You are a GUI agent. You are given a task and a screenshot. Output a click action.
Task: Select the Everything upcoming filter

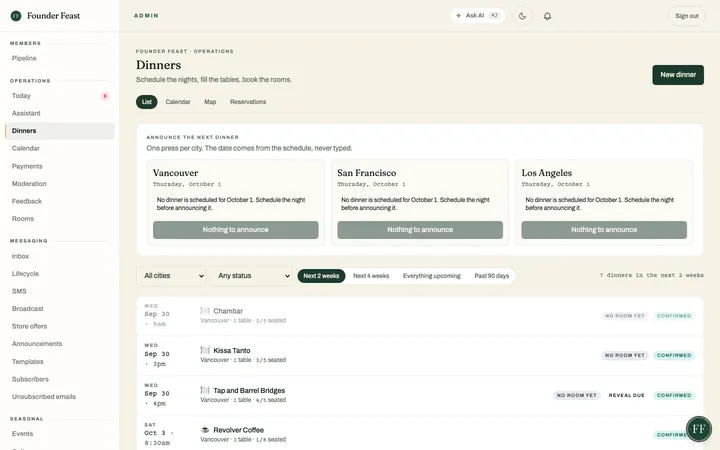pyautogui.click(x=432, y=276)
